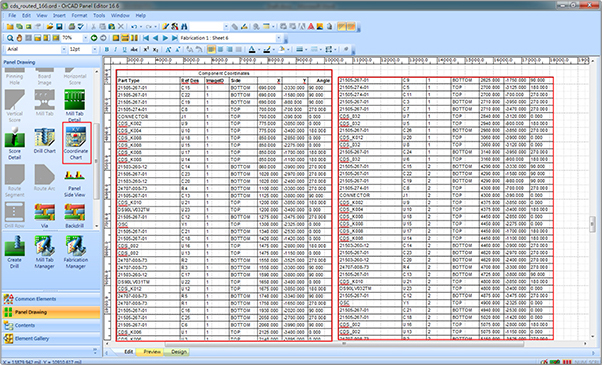Open the highlight color dropdown arrow
Image resolution: width=602 pixels, height=365 pixels.
(x=274, y=50)
